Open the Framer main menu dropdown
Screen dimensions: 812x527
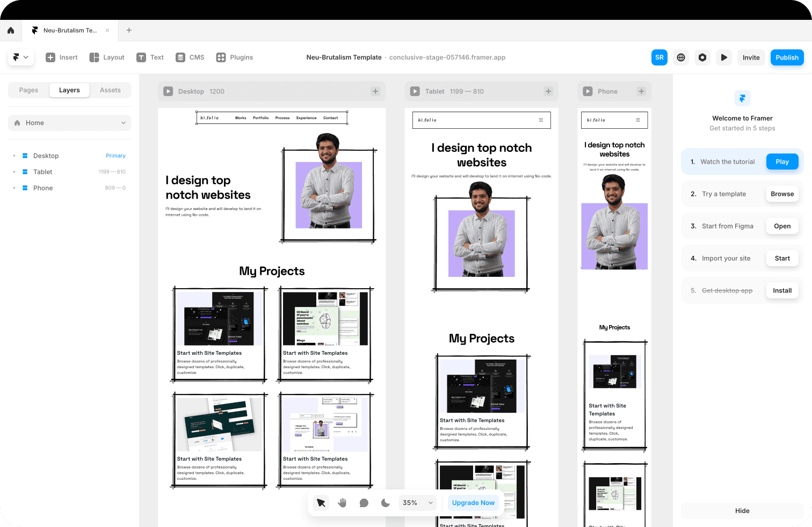pyautogui.click(x=21, y=57)
